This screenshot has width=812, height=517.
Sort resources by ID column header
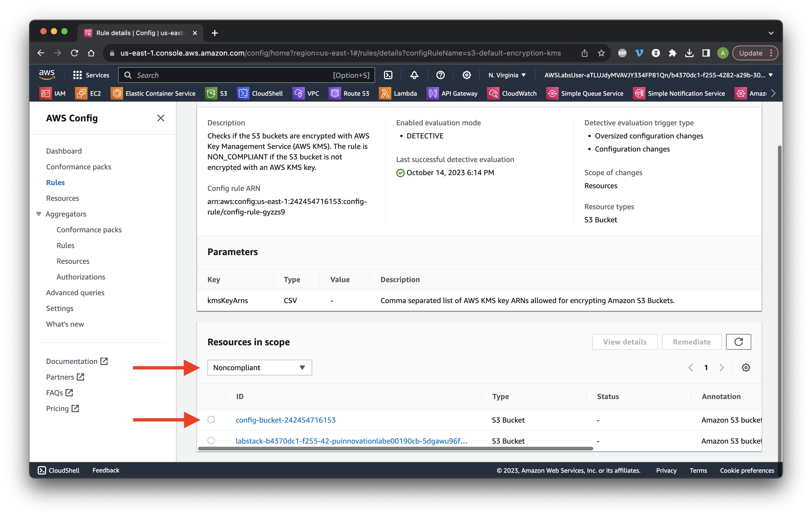coord(240,396)
